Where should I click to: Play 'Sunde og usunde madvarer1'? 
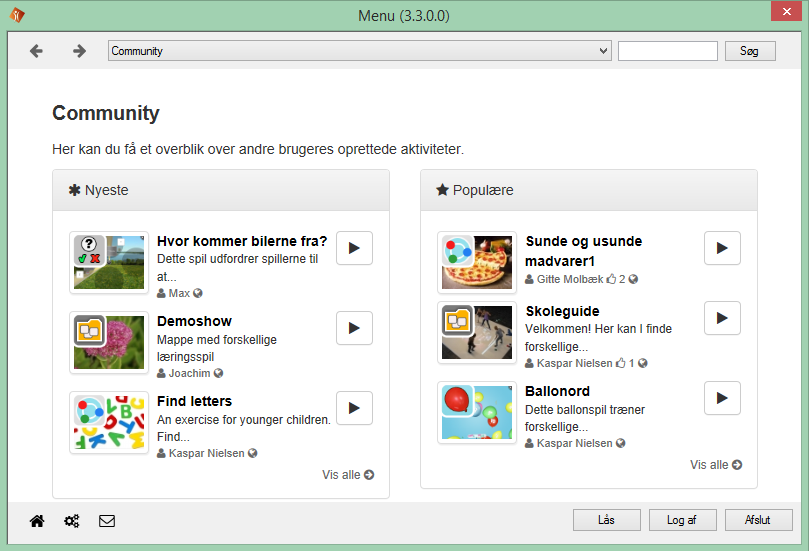722,248
